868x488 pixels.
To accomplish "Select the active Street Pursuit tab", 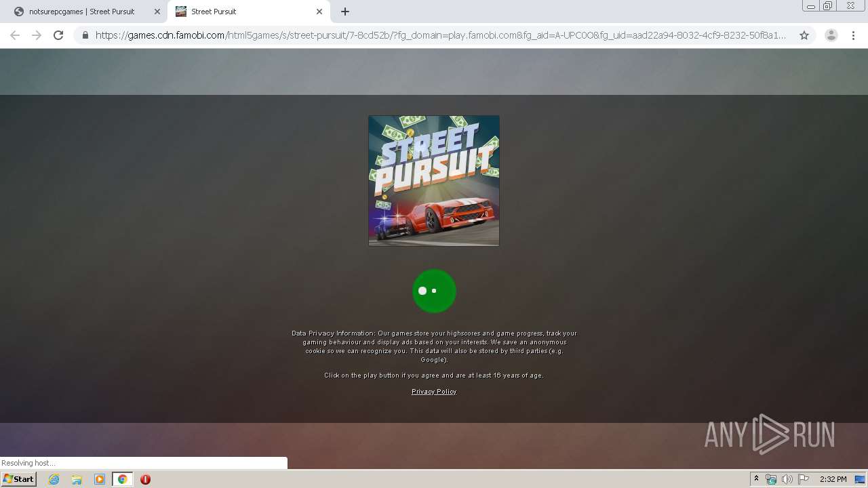I will pos(248,12).
